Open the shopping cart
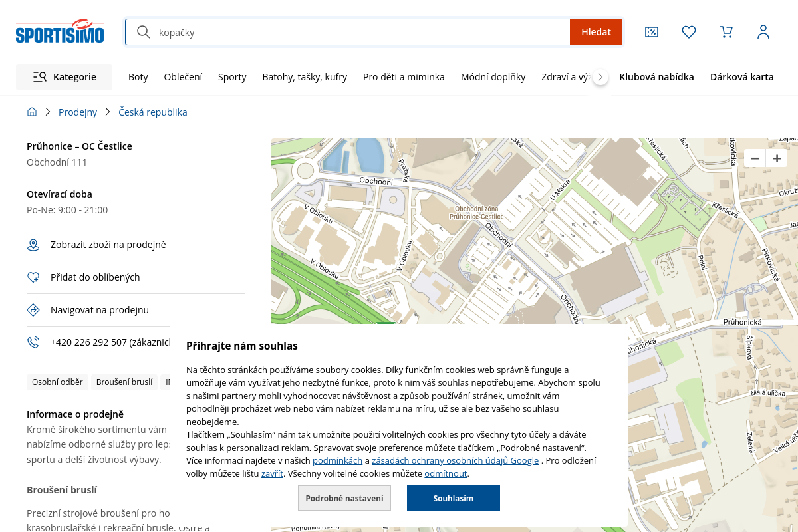This screenshot has width=798, height=532. (726, 32)
